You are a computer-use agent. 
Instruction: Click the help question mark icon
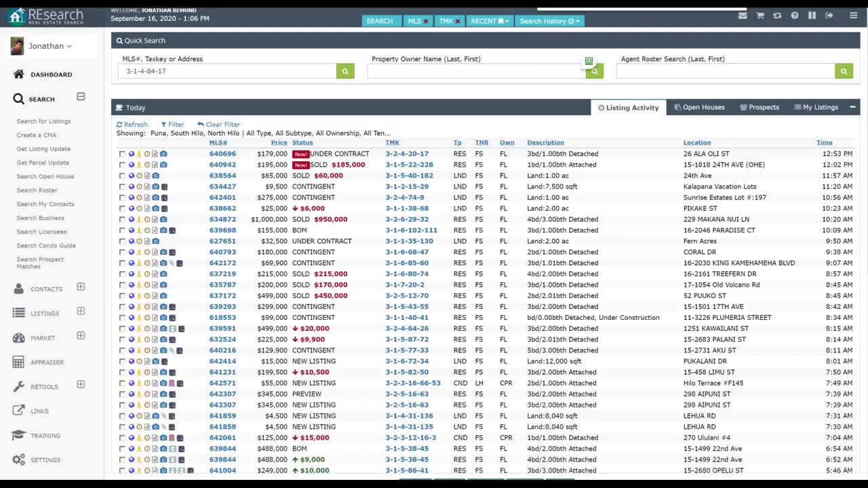(795, 16)
